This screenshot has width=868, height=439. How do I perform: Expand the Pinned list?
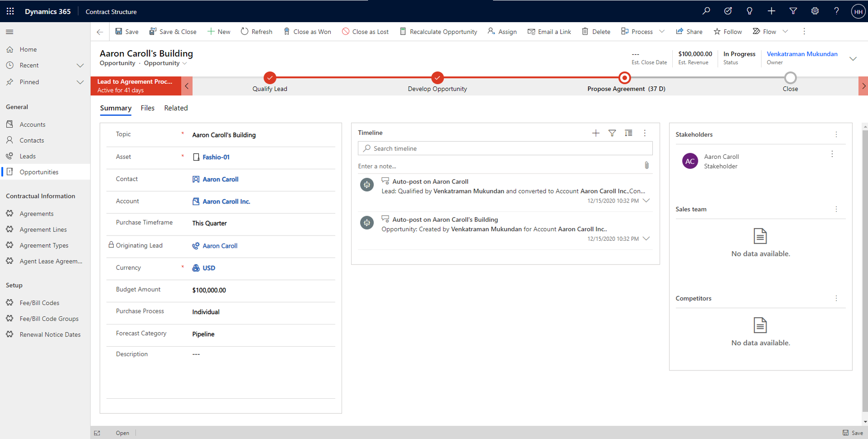(80, 82)
